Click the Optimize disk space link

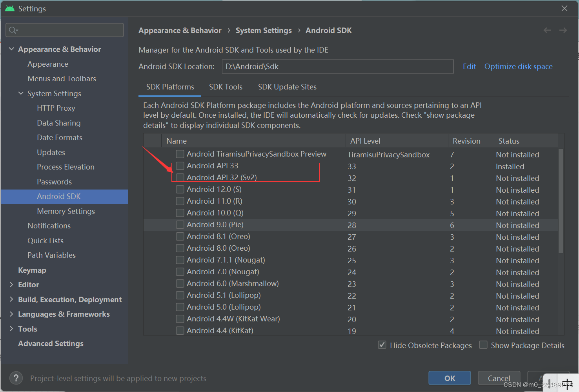pos(518,66)
